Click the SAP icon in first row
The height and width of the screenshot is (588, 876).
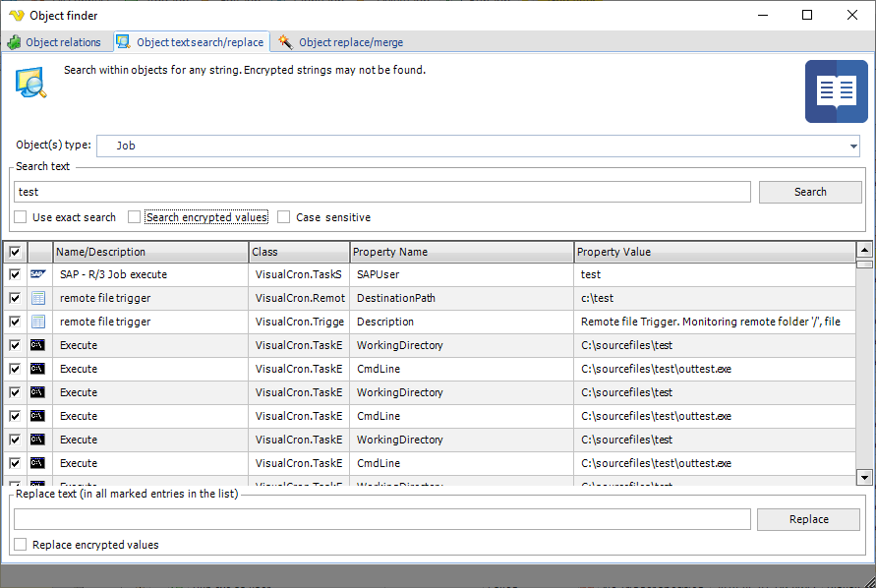38,274
